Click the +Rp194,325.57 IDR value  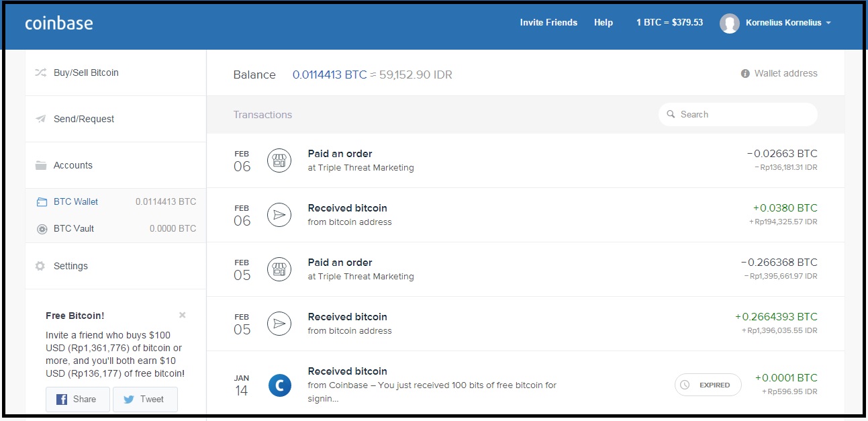point(783,222)
